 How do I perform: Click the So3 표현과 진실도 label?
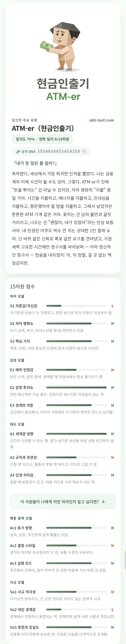tap(24, 627)
